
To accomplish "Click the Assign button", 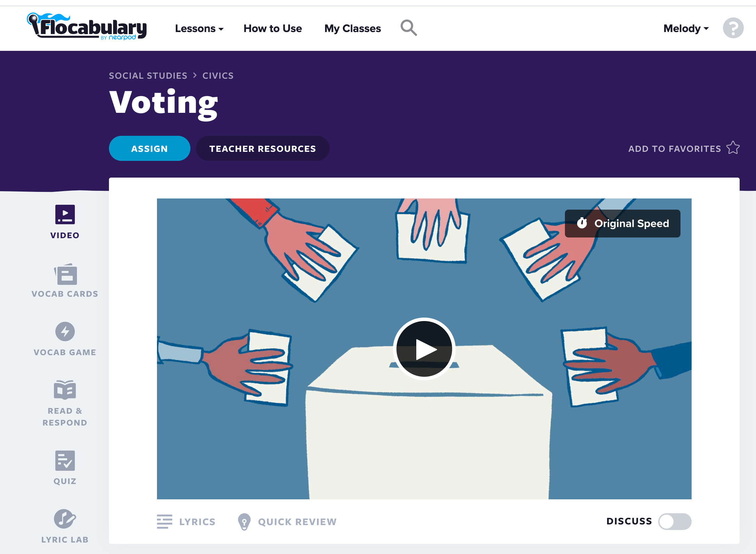I will pyautogui.click(x=149, y=149).
